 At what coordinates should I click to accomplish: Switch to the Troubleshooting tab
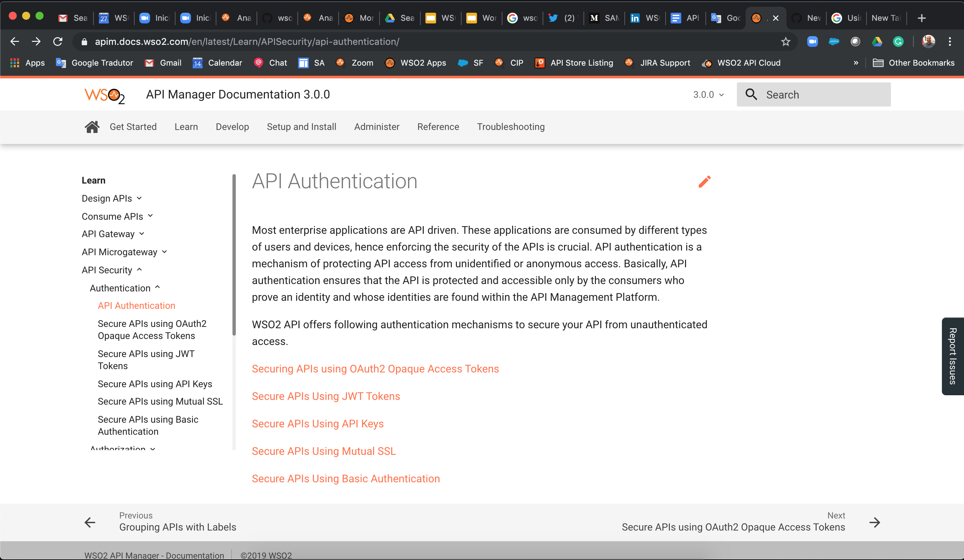(510, 127)
